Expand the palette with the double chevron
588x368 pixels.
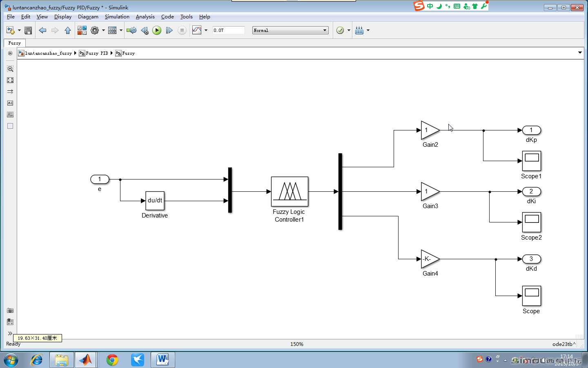coord(10,334)
